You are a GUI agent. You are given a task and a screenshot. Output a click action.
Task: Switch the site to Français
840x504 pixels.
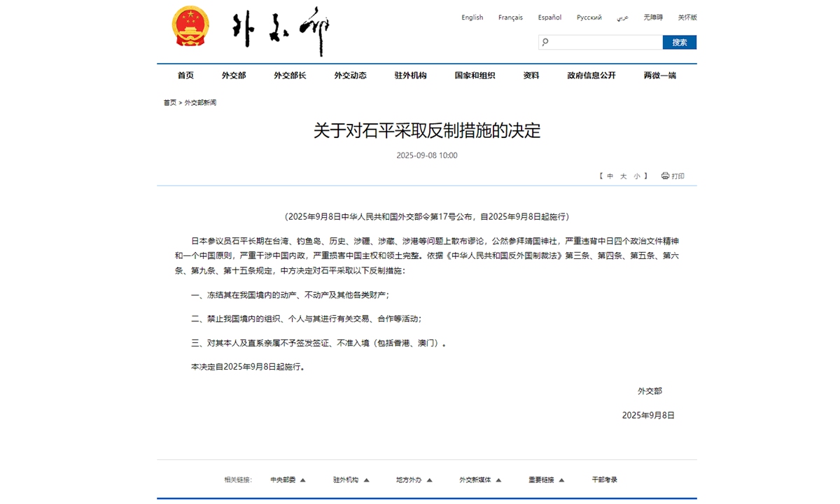510,17
